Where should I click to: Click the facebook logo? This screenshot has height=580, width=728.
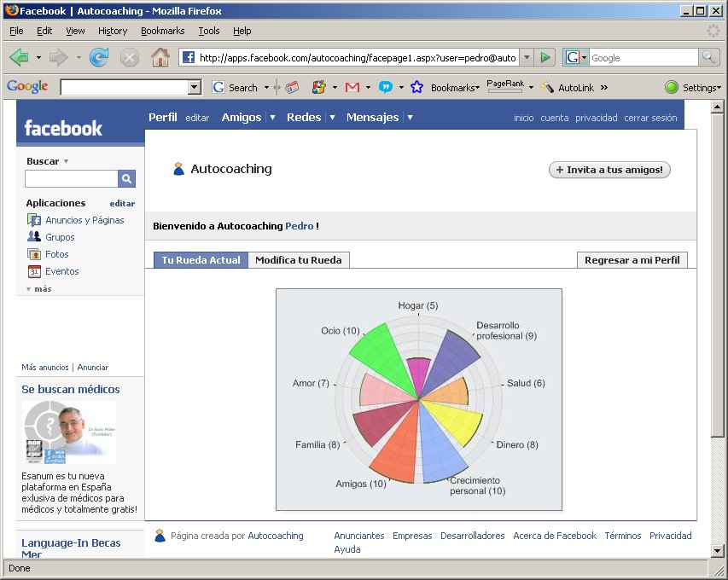(63, 129)
